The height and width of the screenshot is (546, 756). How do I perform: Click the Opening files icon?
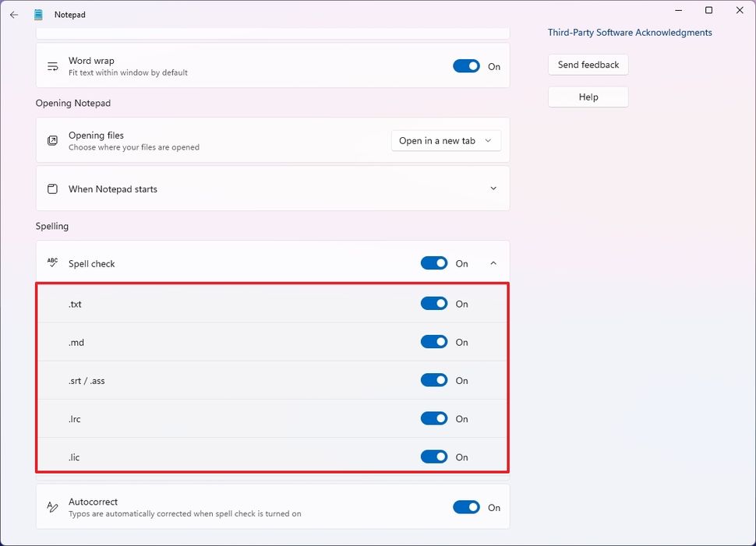point(52,140)
